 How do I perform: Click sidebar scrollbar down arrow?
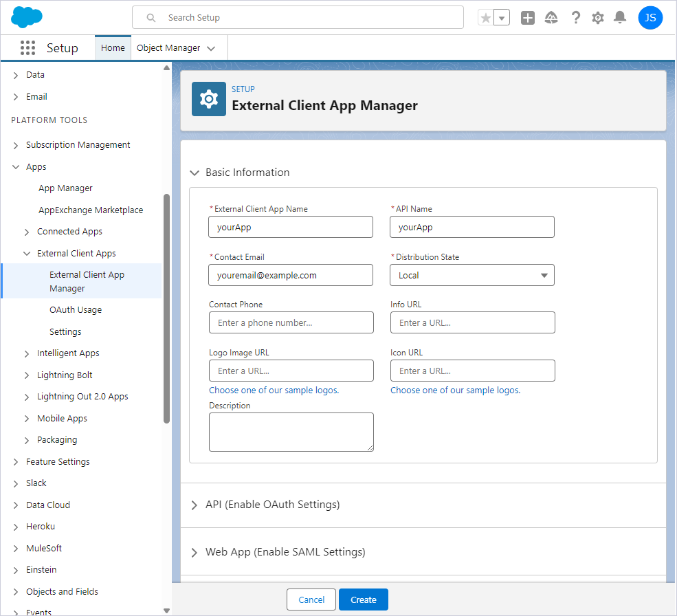point(166,610)
